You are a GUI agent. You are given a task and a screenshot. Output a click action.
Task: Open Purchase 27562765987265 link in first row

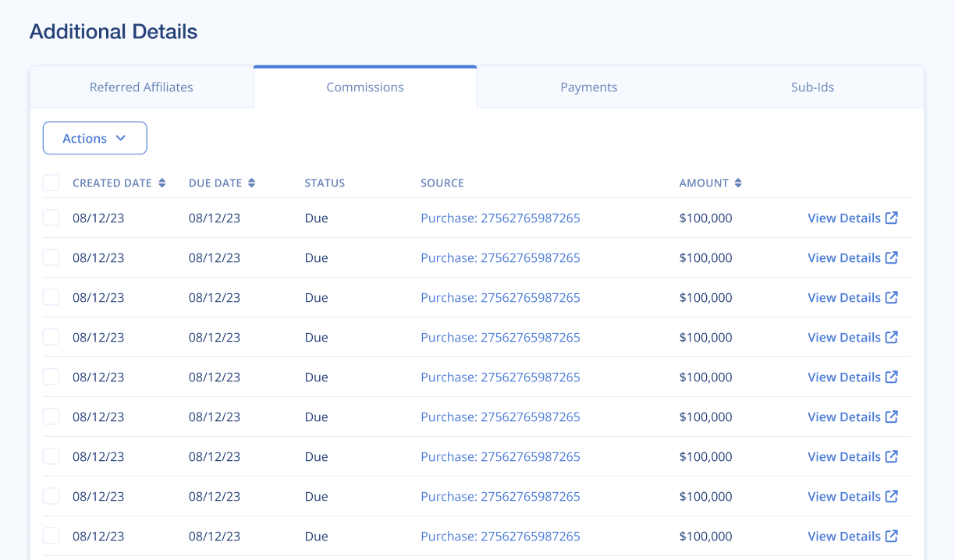coord(500,218)
